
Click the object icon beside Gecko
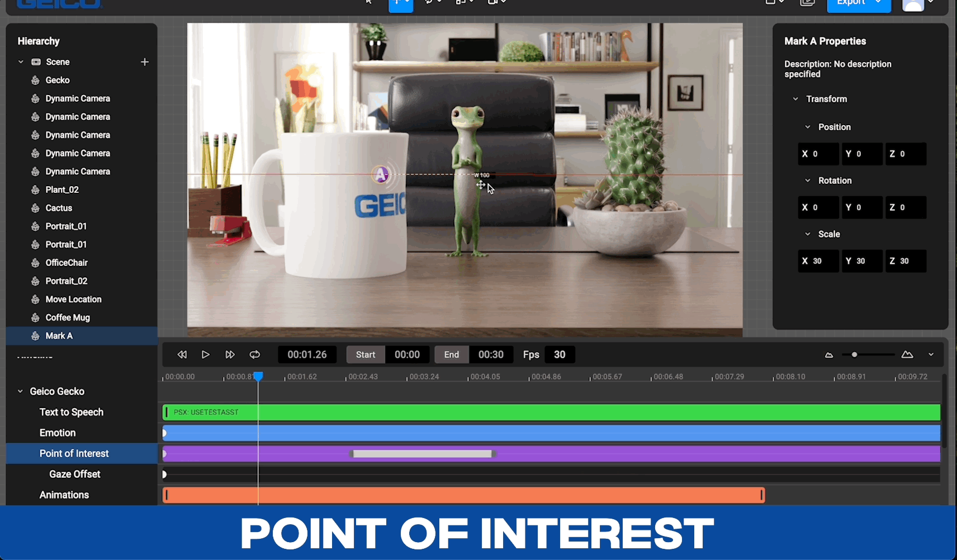[x=35, y=80]
